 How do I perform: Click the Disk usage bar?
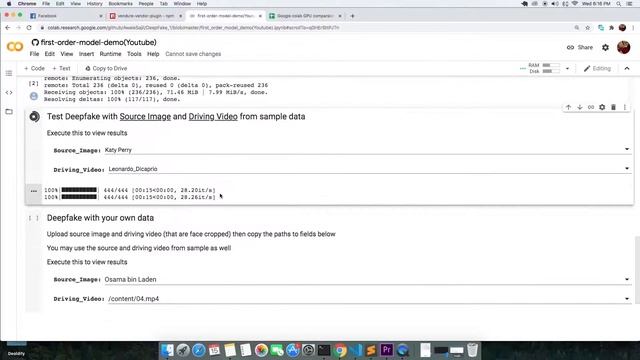(x=551, y=71)
